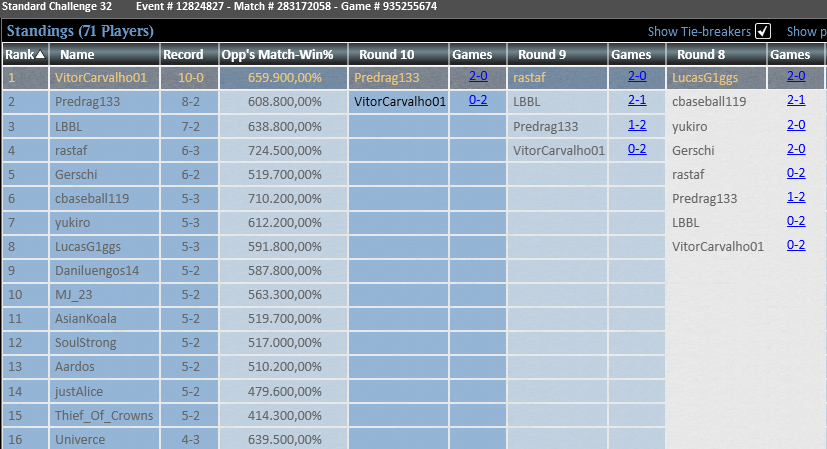827x449 pixels.
Task: Click the 7-2 record cell
Action: (190, 127)
